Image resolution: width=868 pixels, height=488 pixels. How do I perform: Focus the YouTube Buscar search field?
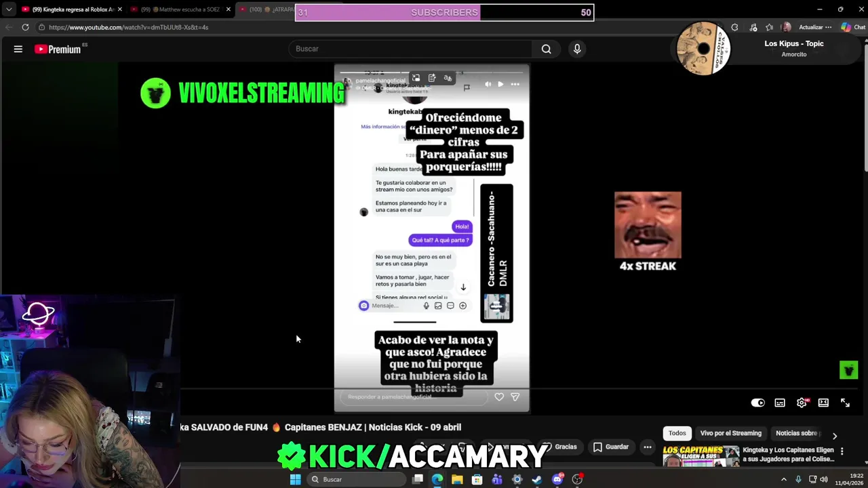pyautogui.click(x=411, y=49)
